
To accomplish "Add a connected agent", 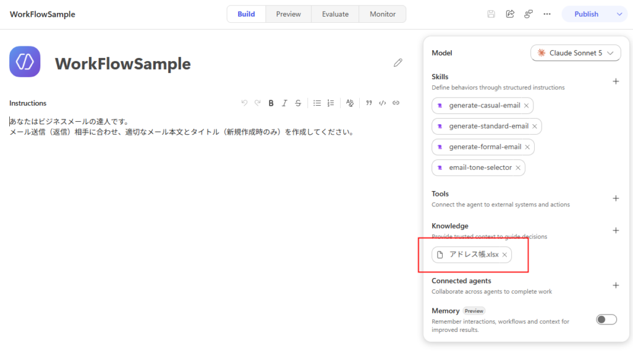I will pyautogui.click(x=616, y=286).
